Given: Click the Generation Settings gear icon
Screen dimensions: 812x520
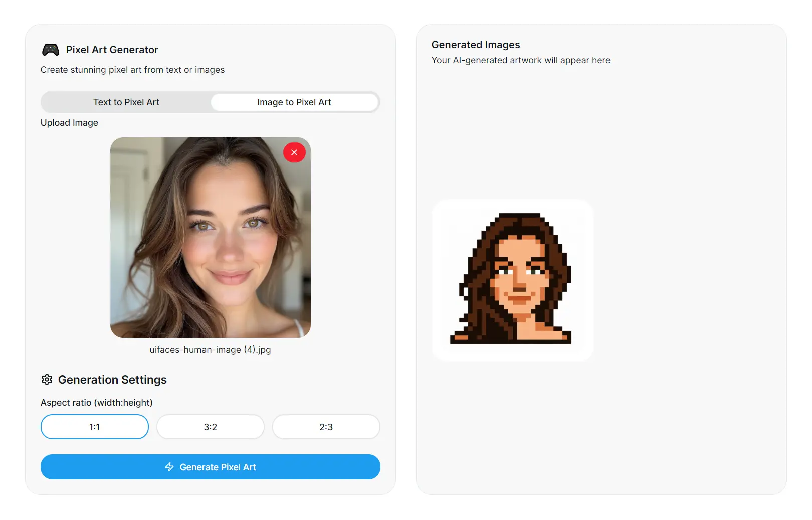Looking at the screenshot, I should pyautogui.click(x=47, y=380).
